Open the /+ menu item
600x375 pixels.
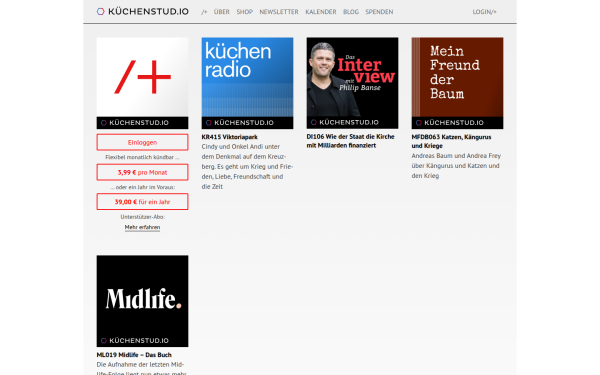204,12
